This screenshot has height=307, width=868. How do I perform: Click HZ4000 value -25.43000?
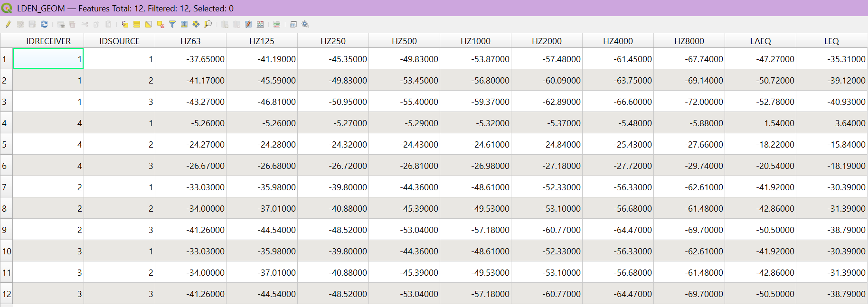click(x=618, y=144)
